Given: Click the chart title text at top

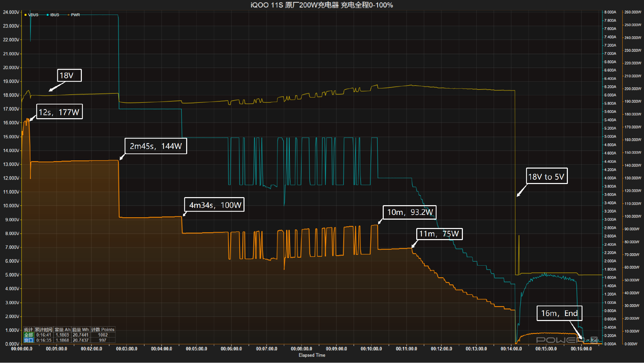Looking at the screenshot, I should tap(322, 5).
